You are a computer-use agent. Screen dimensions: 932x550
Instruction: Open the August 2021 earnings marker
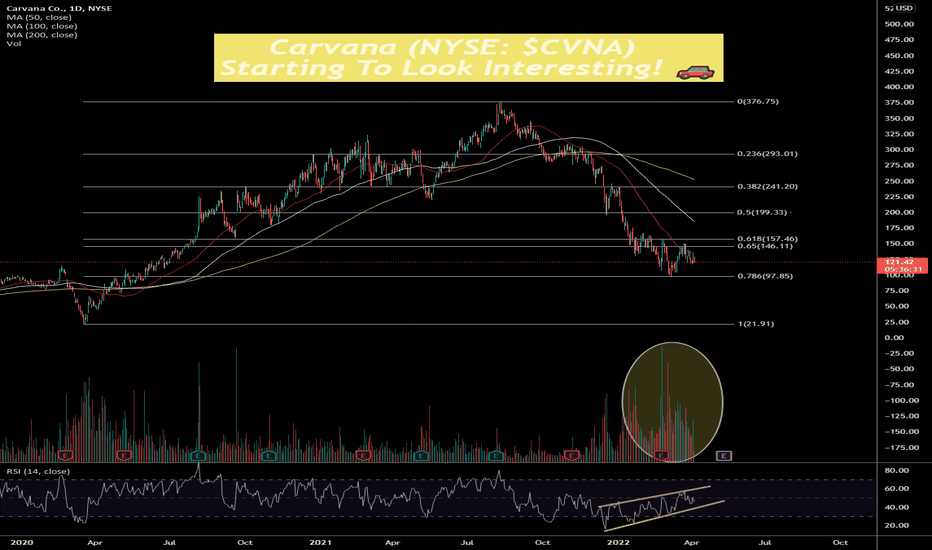[496, 455]
